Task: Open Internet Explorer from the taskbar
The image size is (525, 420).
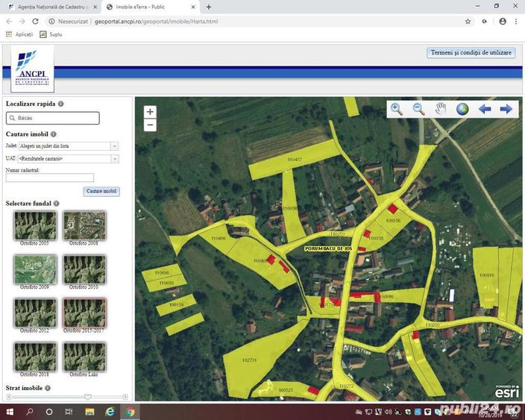Action: coord(110,412)
